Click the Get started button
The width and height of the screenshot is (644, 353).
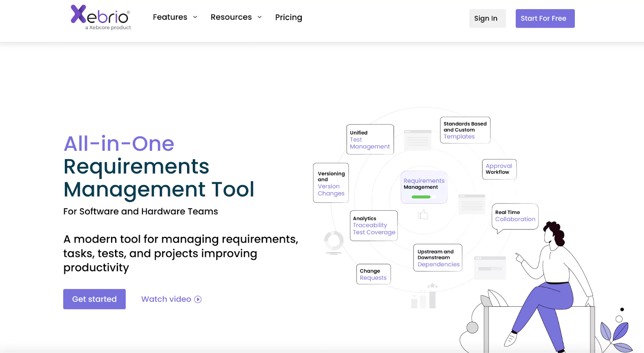click(94, 299)
